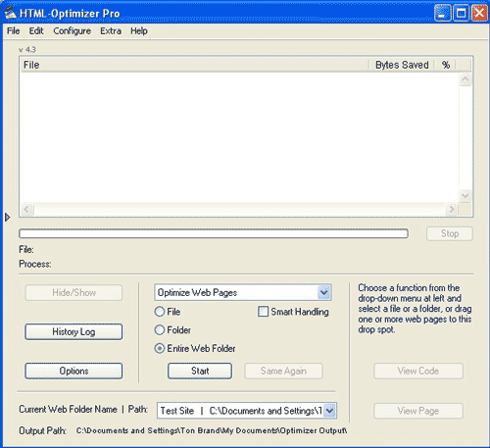Click the horizontal scroll left arrow

click(x=27, y=209)
